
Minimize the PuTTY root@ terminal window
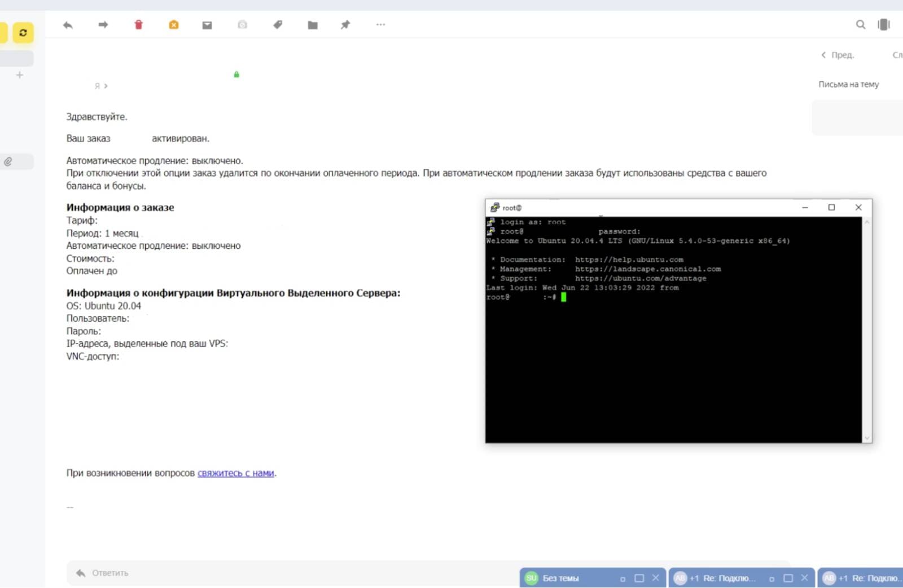click(x=805, y=208)
